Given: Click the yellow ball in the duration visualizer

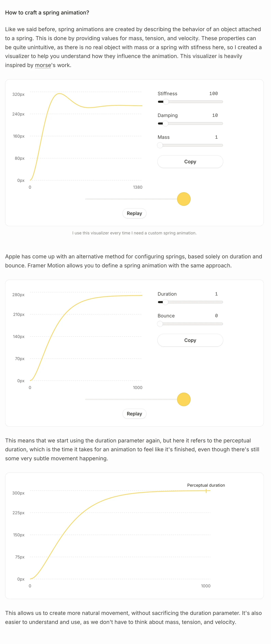Looking at the screenshot, I should [x=184, y=399].
